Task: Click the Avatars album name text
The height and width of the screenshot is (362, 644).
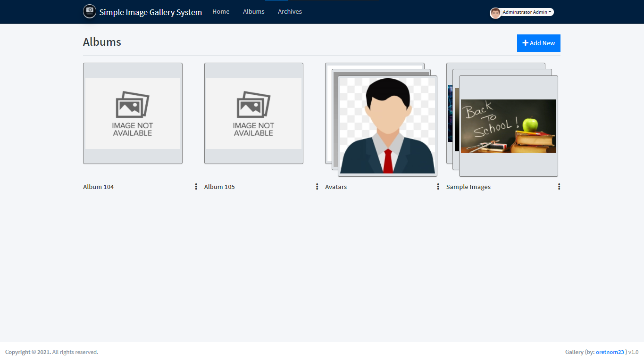Action: coord(336,187)
